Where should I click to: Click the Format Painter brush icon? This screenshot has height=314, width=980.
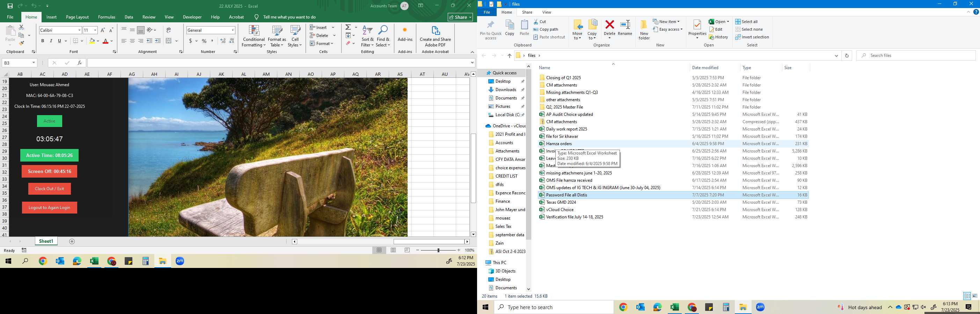click(21, 43)
